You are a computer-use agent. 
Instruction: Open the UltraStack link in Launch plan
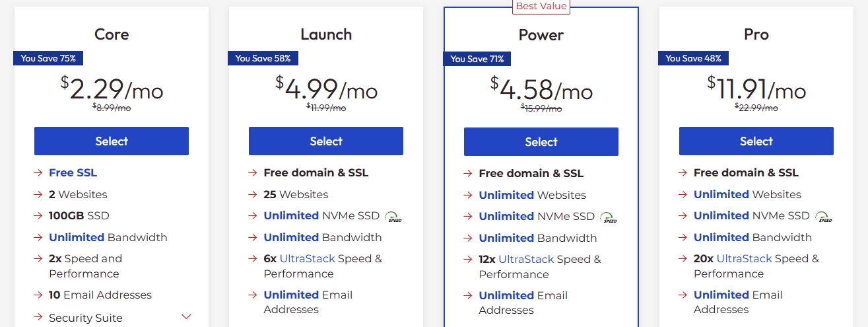[307, 259]
